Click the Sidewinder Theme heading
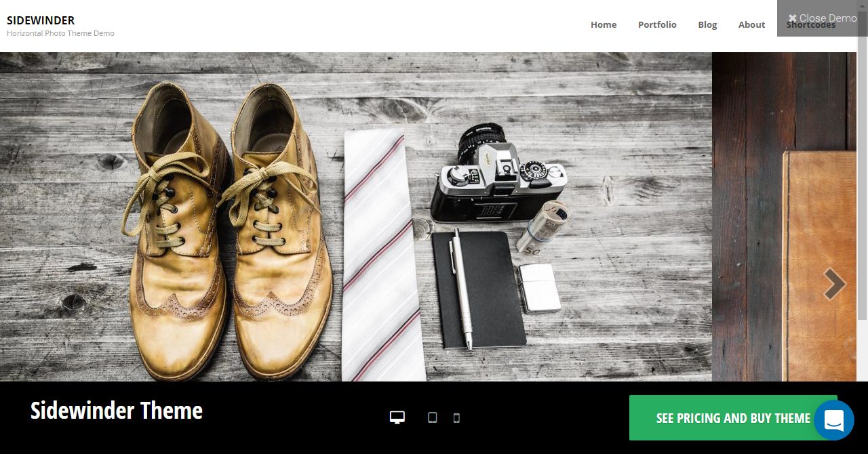This screenshot has height=454, width=868. tap(117, 411)
